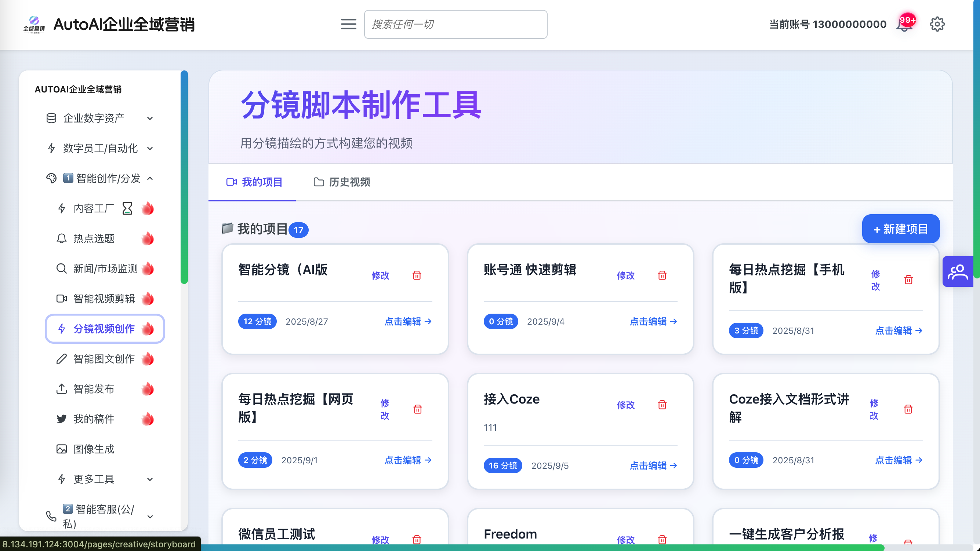Click the sidebar vertical scrollbar
The image size is (980, 551).
click(x=184, y=177)
